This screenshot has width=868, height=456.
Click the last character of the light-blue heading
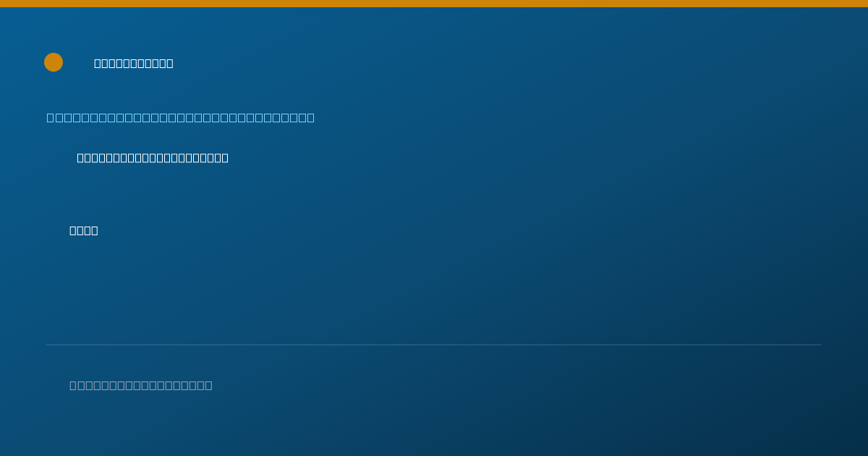[311, 117]
